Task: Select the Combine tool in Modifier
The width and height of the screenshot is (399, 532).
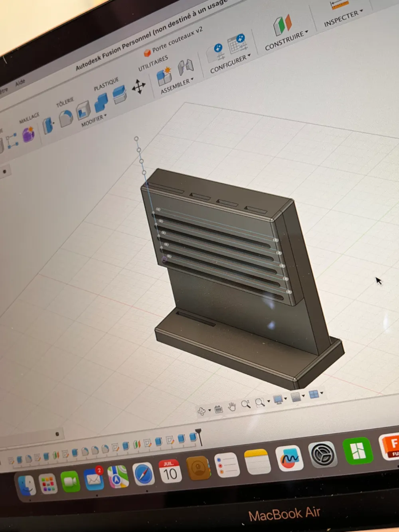Action: click(x=101, y=103)
